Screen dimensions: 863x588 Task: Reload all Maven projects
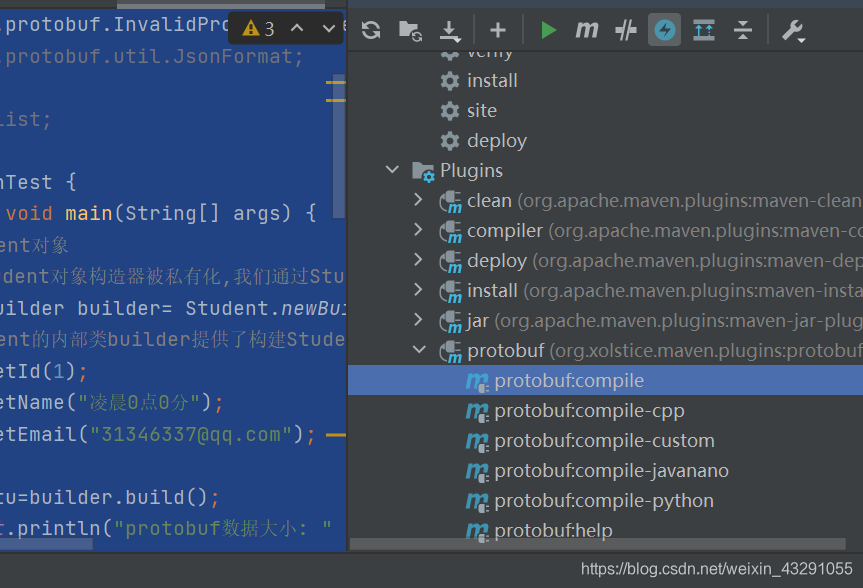[370, 30]
